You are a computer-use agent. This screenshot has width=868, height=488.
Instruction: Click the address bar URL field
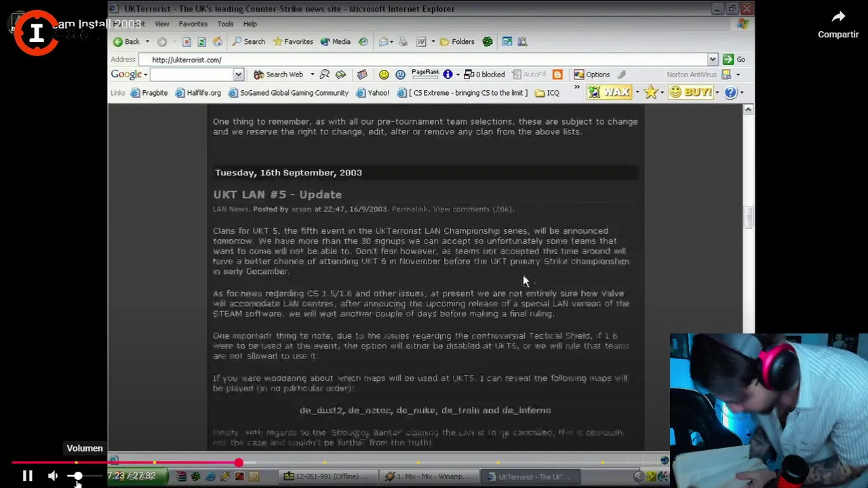tap(427, 60)
